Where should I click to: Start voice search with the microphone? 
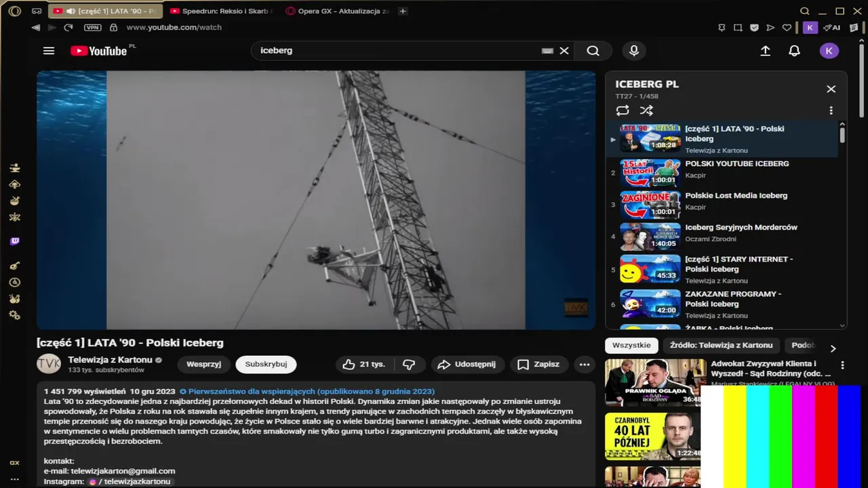(x=634, y=51)
